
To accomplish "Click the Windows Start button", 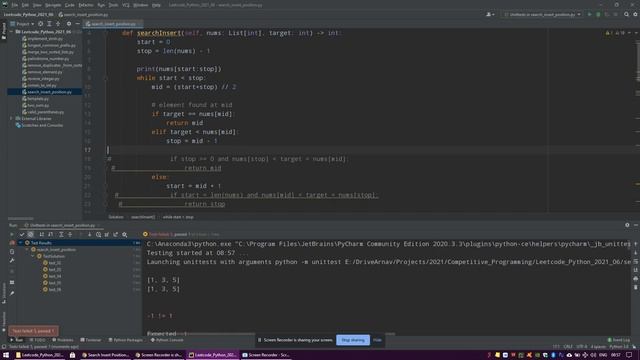I will (6, 355).
